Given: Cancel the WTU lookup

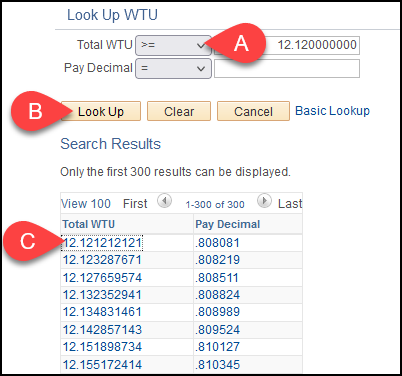Looking at the screenshot, I should (253, 111).
